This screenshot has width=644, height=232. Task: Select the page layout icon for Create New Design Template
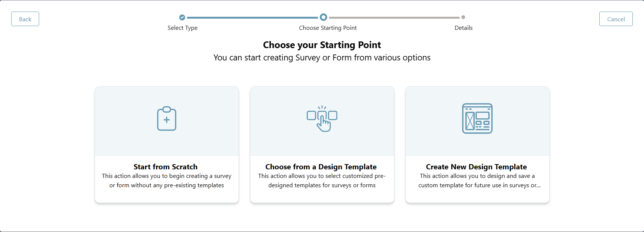477,119
